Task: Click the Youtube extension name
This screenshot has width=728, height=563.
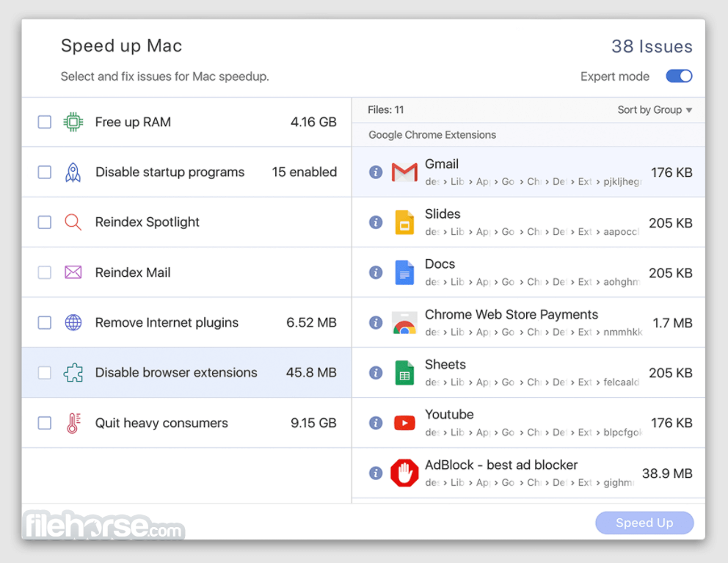Action: [449, 414]
